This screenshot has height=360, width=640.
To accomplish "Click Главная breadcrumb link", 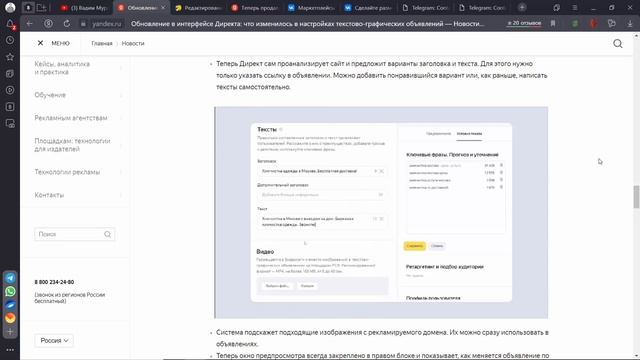I will (x=102, y=43).
